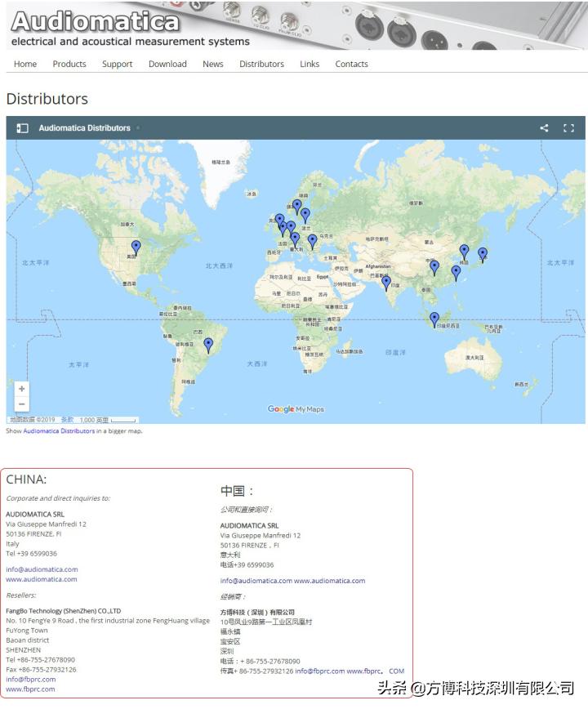The image size is (588, 709).
Task: Open the map legend sidebar panel icon
Action: coord(23,128)
